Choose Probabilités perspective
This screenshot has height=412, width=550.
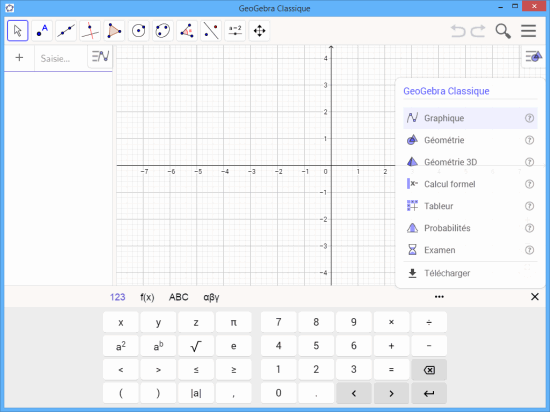470,228
